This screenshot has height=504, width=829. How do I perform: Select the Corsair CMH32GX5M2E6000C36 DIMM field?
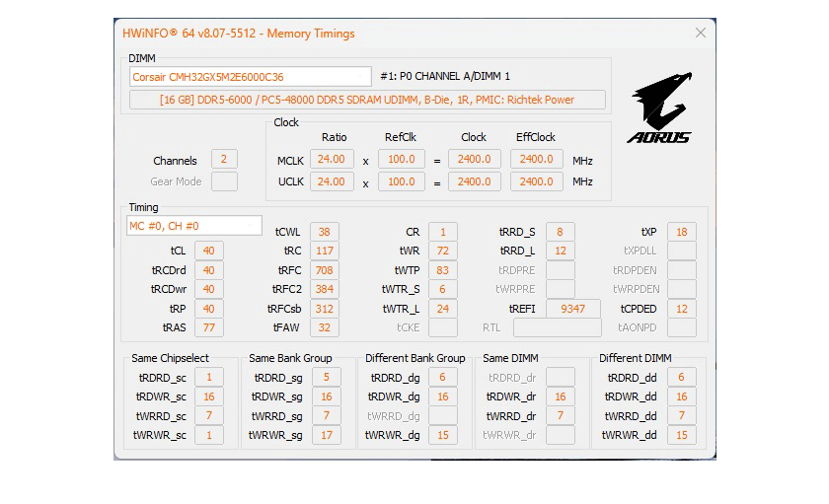pos(250,76)
